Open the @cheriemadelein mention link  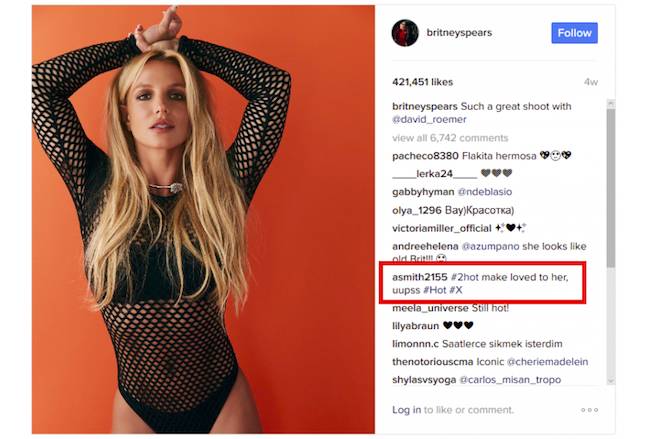pos(548,362)
